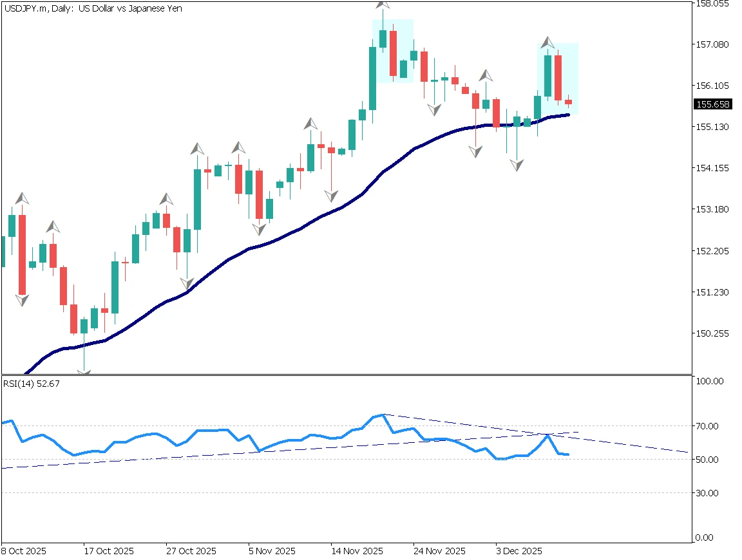742x560 pixels.
Task: Click the USDJPY.m Daily chart title
Action: click(93, 9)
